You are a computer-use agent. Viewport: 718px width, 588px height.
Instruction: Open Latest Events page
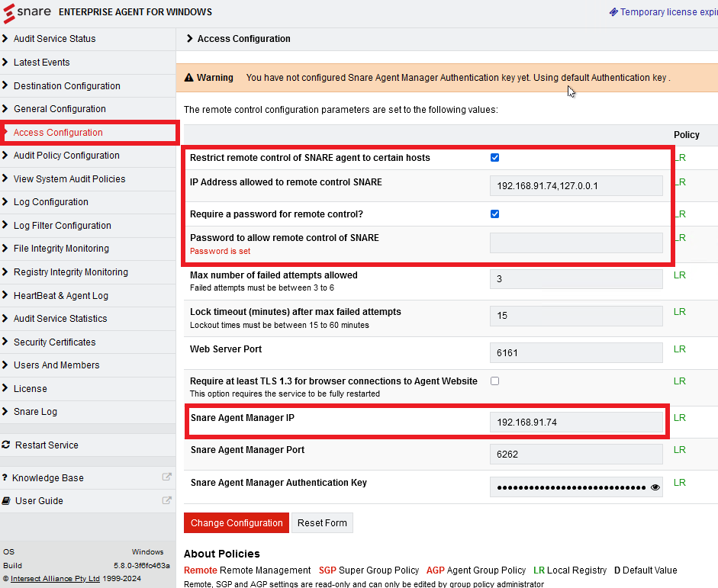[x=42, y=63]
